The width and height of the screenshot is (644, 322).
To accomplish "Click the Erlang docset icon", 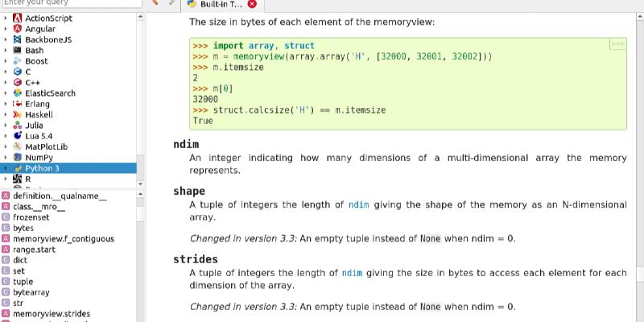I will point(17,104).
